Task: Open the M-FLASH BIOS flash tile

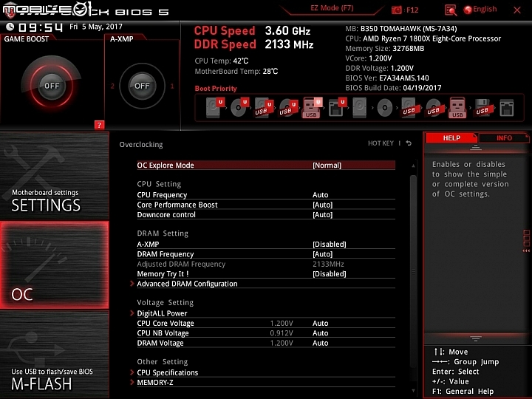Action: click(54, 355)
